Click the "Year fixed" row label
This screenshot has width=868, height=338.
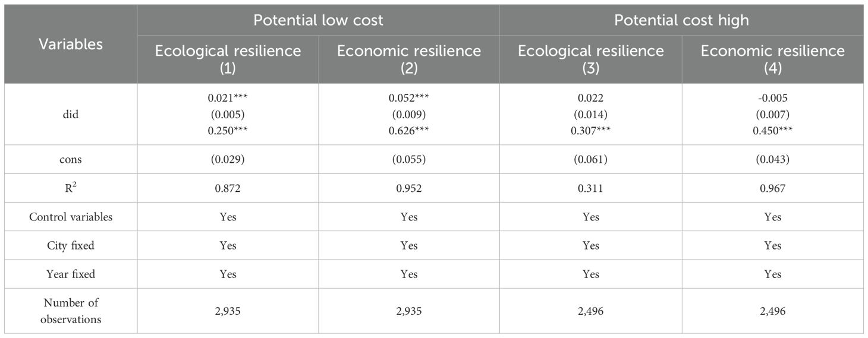click(x=71, y=274)
